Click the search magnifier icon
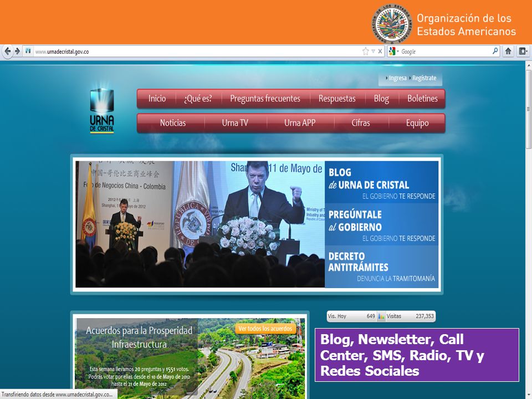Screen dimensions: 532x399 click(495, 51)
